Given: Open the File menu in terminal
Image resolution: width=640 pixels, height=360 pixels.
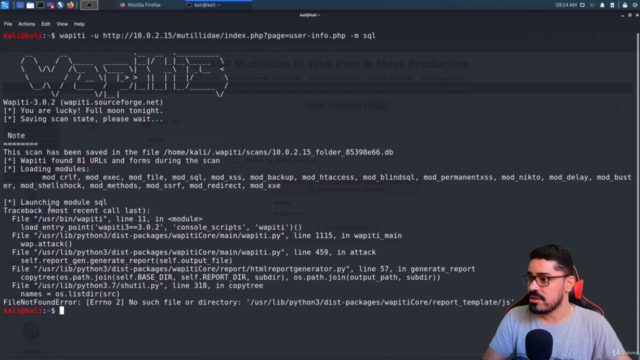Looking at the screenshot, I should (8, 24).
